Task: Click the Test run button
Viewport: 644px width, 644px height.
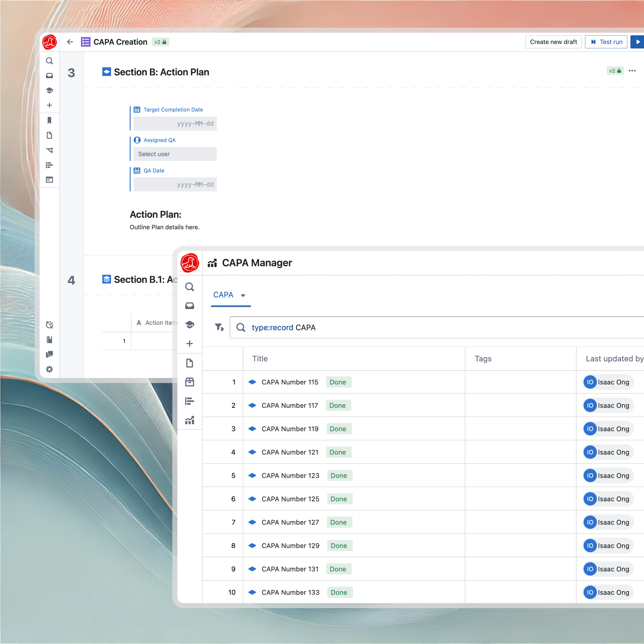Action: 606,42
